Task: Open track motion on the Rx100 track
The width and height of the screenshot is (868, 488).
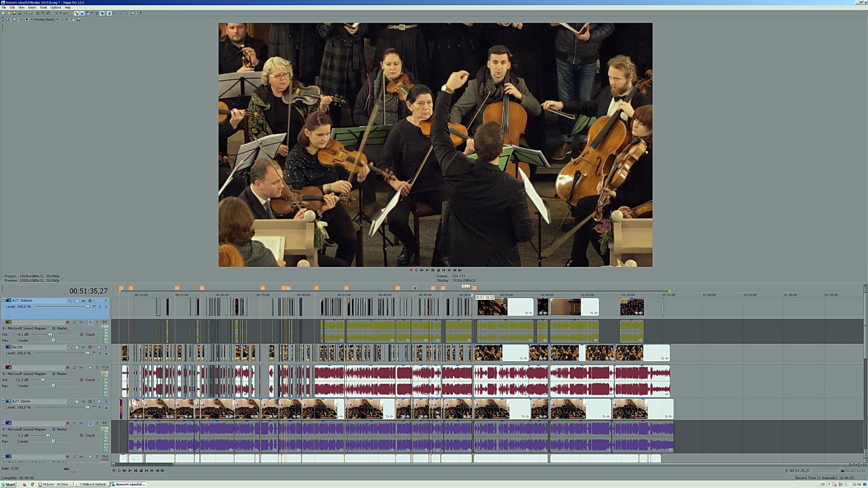Action: [69, 347]
